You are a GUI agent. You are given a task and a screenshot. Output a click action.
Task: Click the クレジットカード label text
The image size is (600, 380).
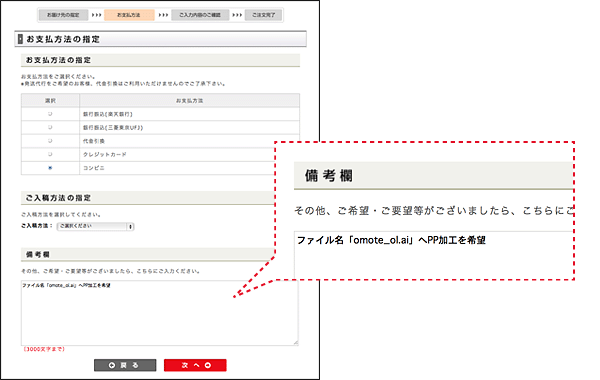pos(104,155)
